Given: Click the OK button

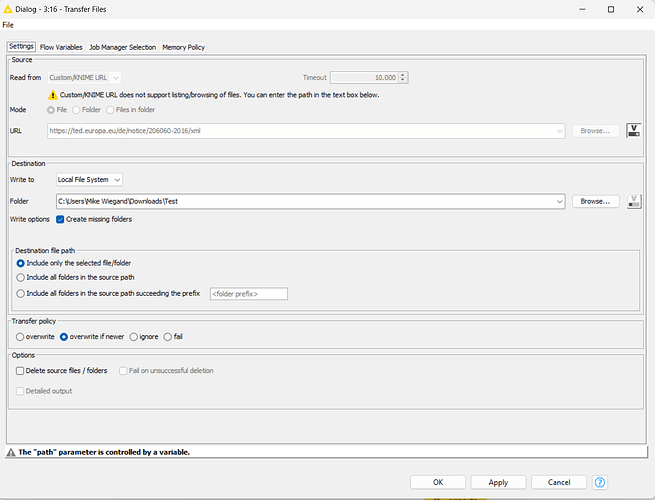Looking at the screenshot, I should point(438,482).
